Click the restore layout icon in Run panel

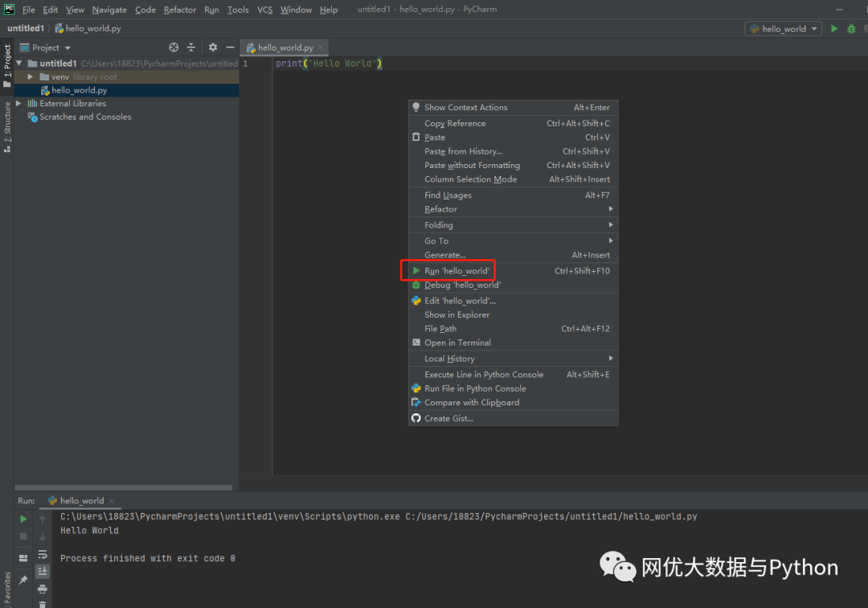point(23,558)
